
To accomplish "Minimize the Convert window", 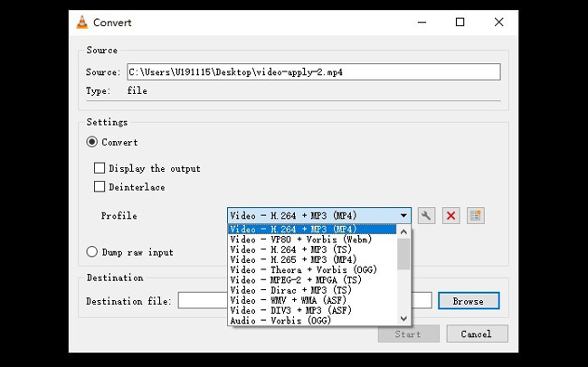I will tap(422, 22).
